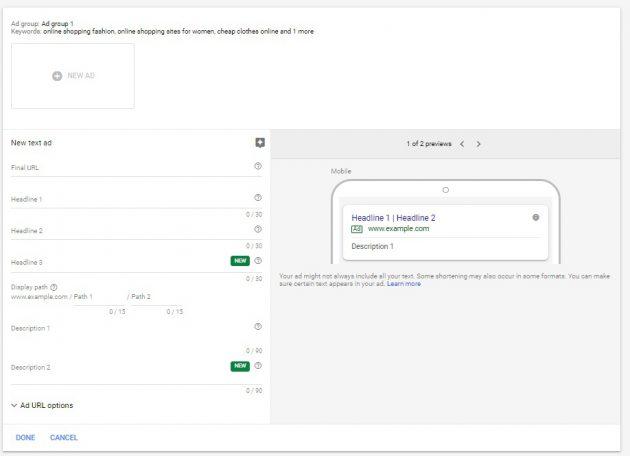This screenshot has height=456, width=630.
Task: Expand Ad URL options section
Action: 42,405
